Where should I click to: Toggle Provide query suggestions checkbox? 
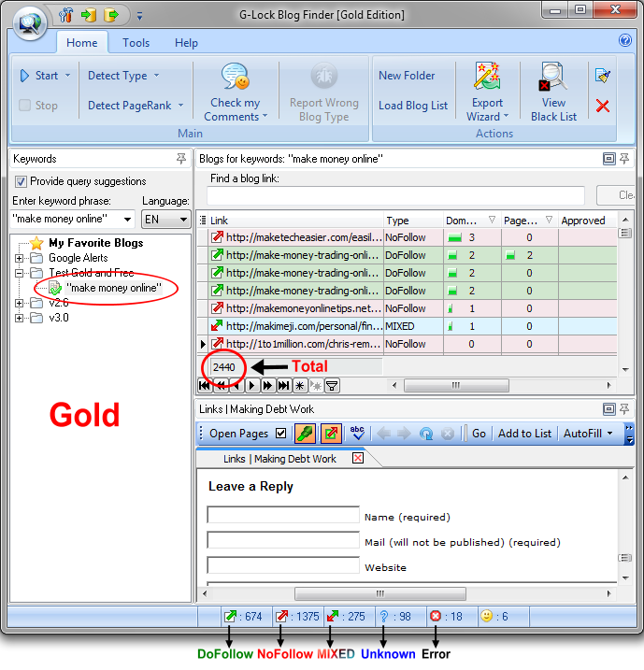point(21,181)
